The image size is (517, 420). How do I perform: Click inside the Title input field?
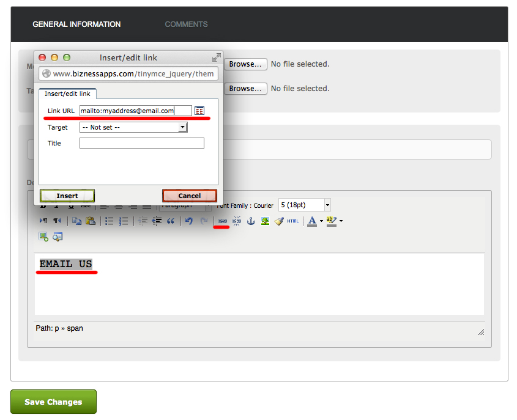tap(141, 143)
